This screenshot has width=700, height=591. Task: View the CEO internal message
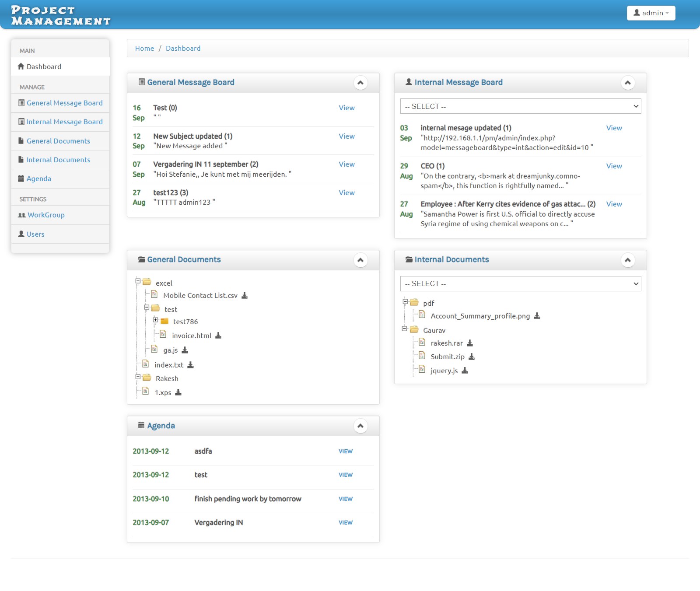pos(614,166)
